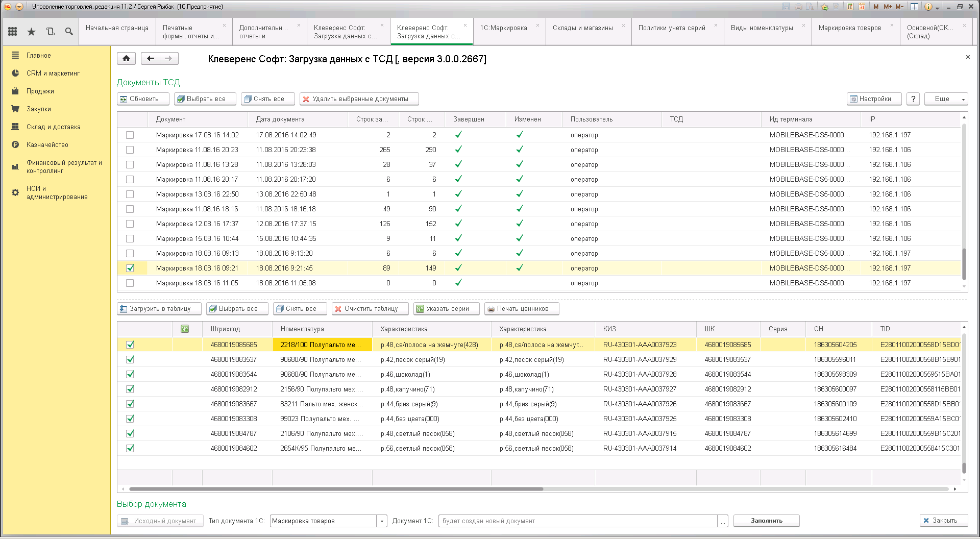This screenshot has height=539, width=980.
Task: Open the info icon in title bar
Action: tap(928, 7)
